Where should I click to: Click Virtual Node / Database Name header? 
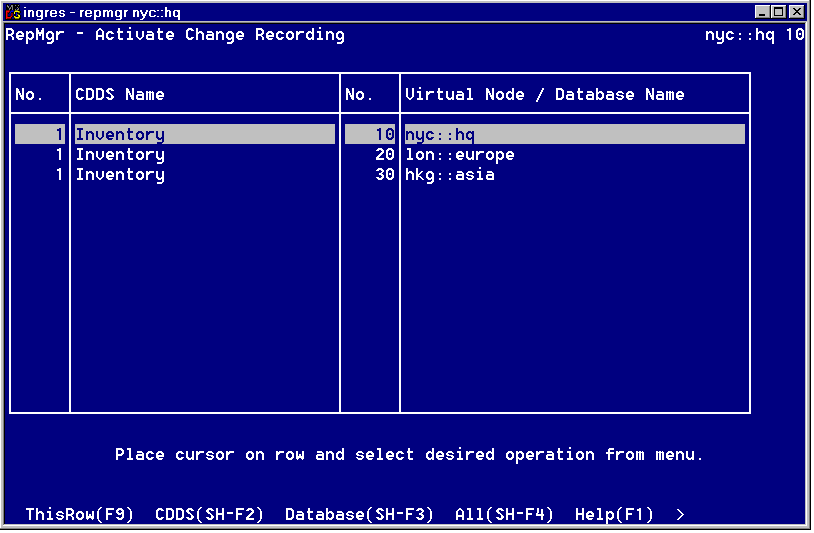point(545,94)
